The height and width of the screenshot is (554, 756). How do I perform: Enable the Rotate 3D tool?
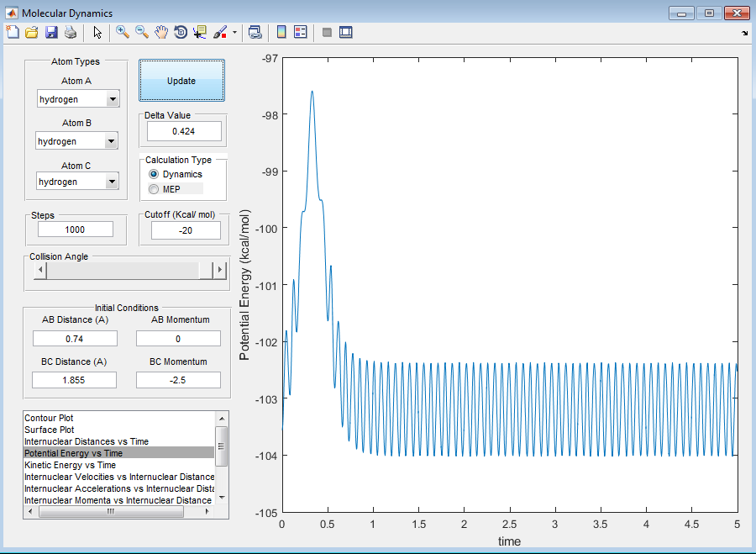[x=181, y=33]
